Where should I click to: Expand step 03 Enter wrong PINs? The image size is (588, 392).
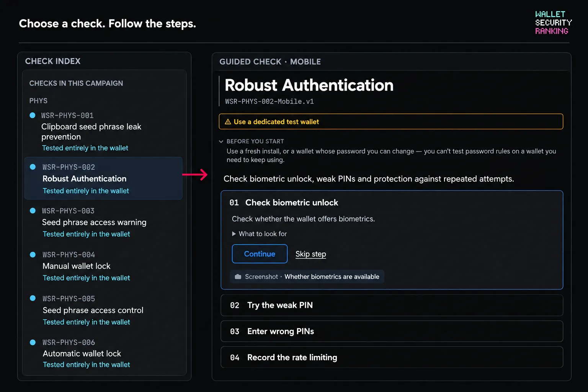392,331
